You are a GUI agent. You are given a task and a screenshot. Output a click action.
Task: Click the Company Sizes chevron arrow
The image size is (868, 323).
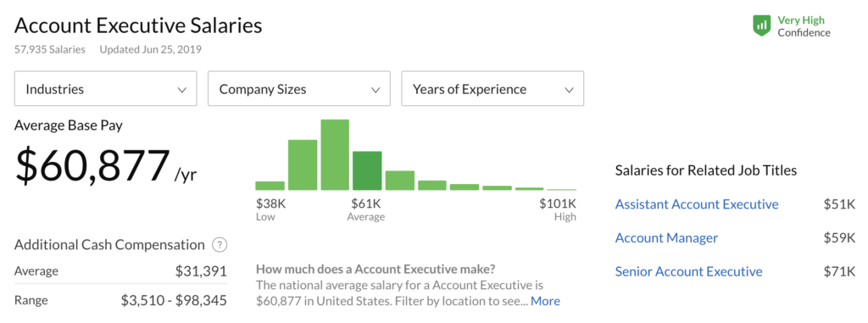pos(376,90)
